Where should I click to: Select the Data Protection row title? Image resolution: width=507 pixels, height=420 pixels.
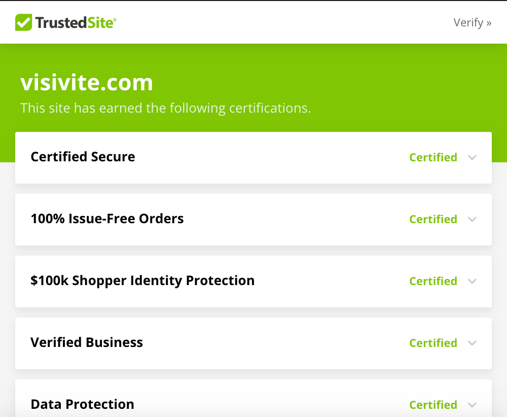pos(83,404)
